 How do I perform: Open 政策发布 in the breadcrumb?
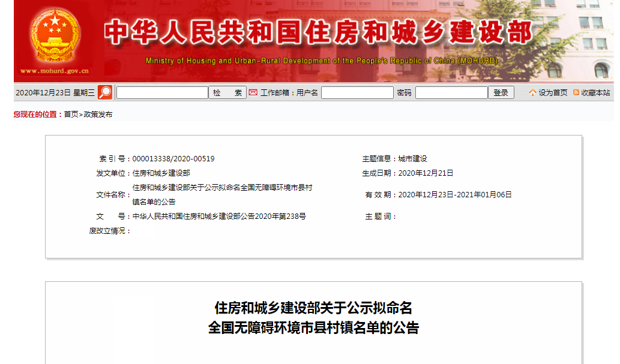tap(98, 114)
